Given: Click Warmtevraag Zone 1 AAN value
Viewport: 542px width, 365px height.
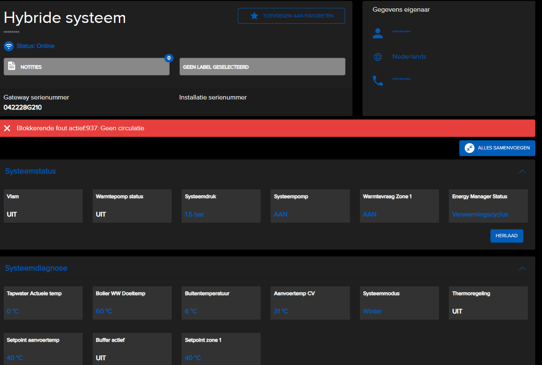Looking at the screenshot, I should point(370,215).
